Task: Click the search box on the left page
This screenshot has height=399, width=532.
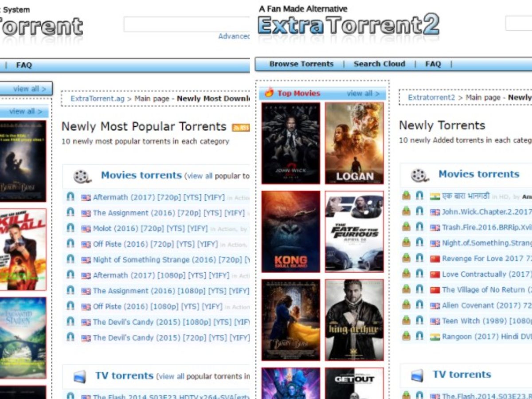Action: 186,24
